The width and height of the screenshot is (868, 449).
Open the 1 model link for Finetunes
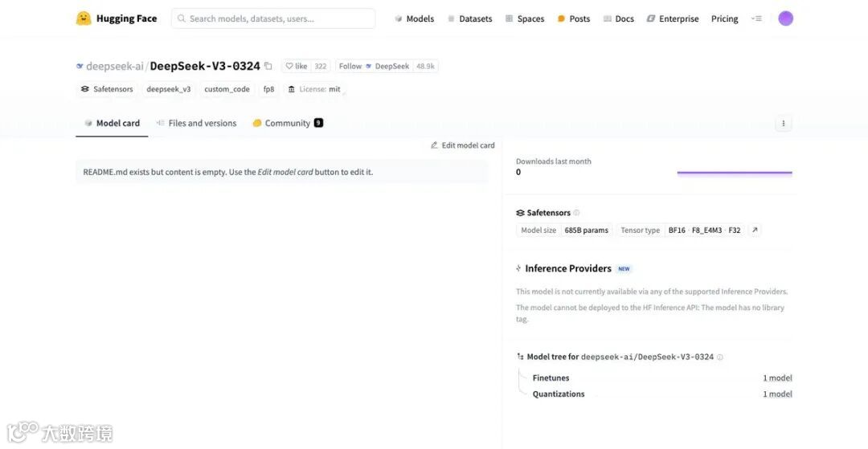coord(777,378)
